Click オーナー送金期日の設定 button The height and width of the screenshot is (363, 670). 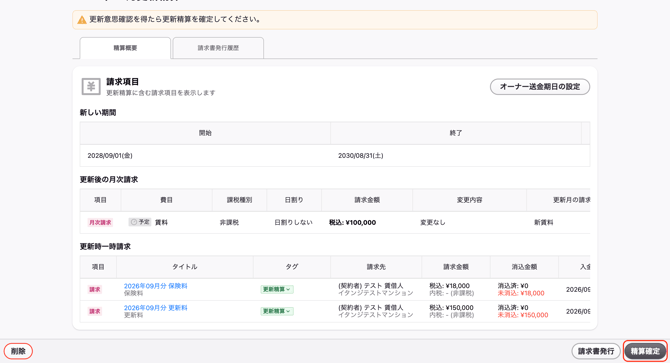pos(540,87)
